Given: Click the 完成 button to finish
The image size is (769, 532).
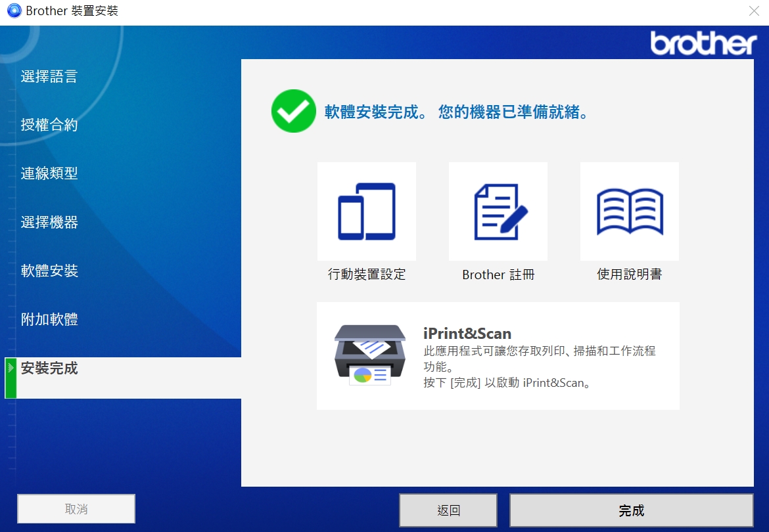Looking at the screenshot, I should point(631,510).
